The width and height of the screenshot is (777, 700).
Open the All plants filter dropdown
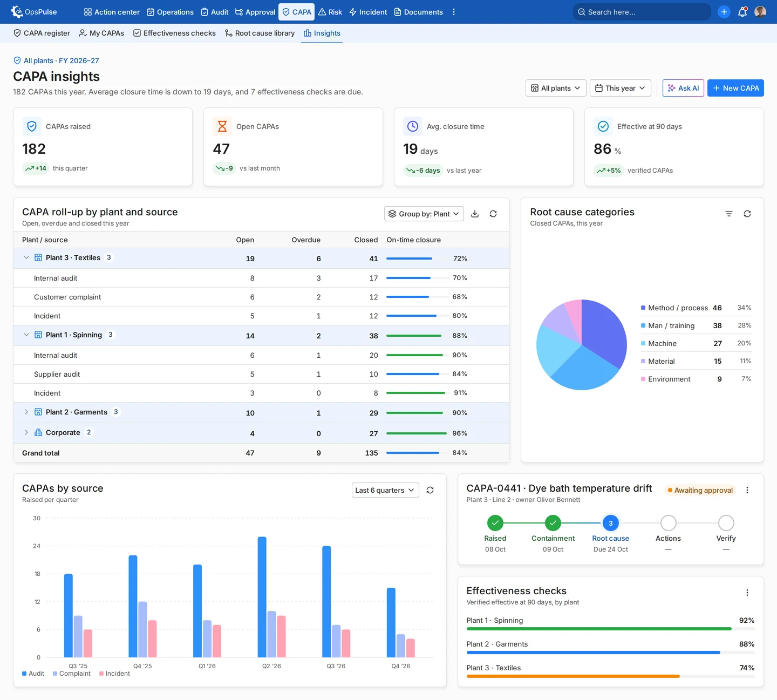(x=556, y=88)
